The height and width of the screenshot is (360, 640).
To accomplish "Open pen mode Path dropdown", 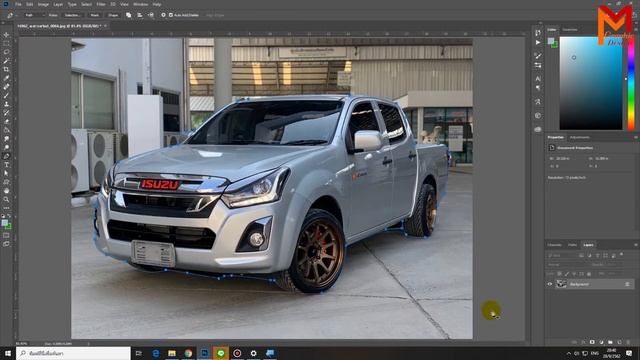I will coord(34,15).
